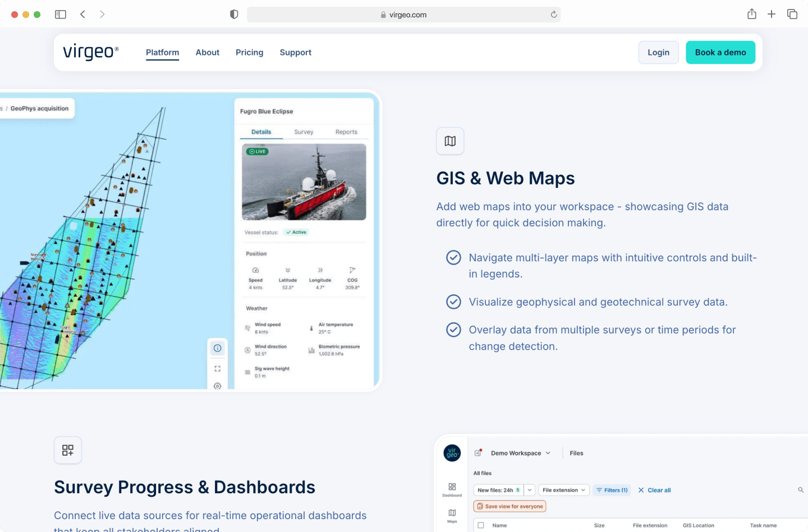Click the COG flag icon
The height and width of the screenshot is (532, 808).
[352, 270]
